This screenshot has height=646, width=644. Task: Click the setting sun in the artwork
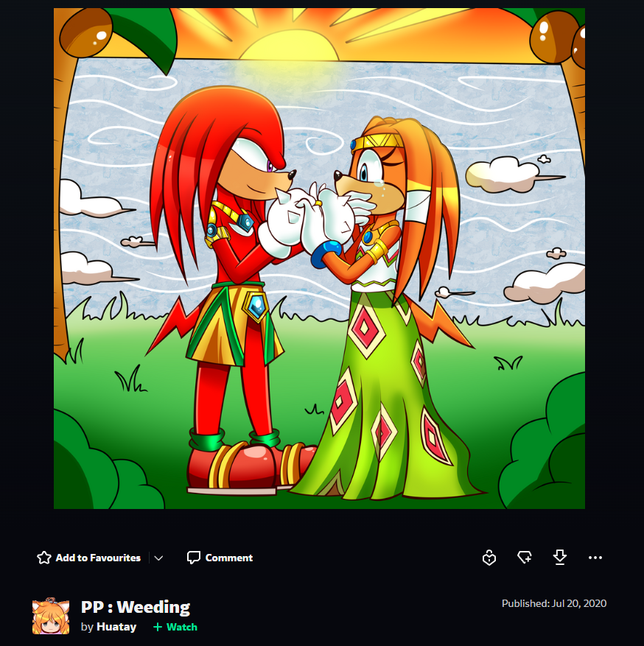pos(290,46)
